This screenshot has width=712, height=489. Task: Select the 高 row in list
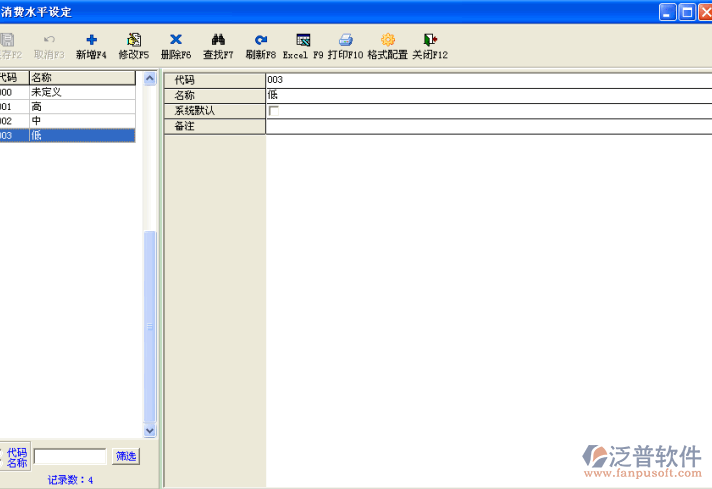tap(80, 106)
